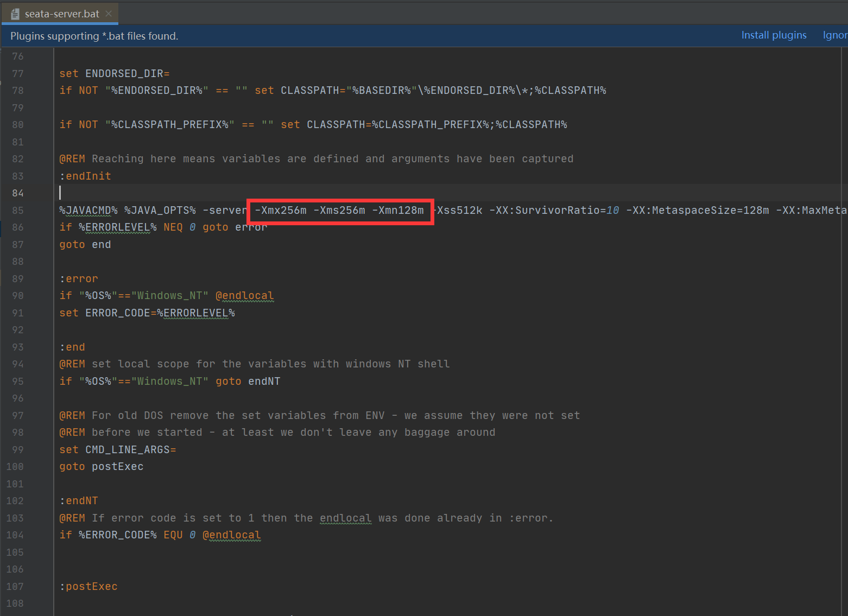The image size is (848, 616).
Task: Click the :endInit label on line 83
Action: pyautogui.click(x=85, y=176)
